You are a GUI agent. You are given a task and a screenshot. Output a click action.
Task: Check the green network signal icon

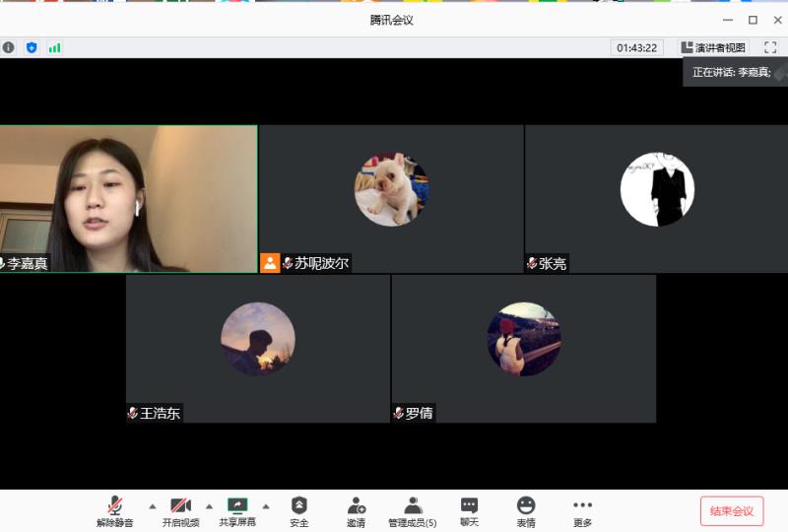point(54,47)
